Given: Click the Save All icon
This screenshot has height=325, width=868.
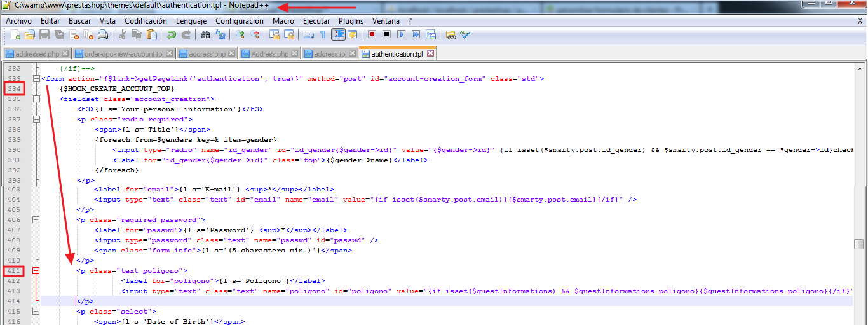Looking at the screenshot, I should (x=58, y=34).
